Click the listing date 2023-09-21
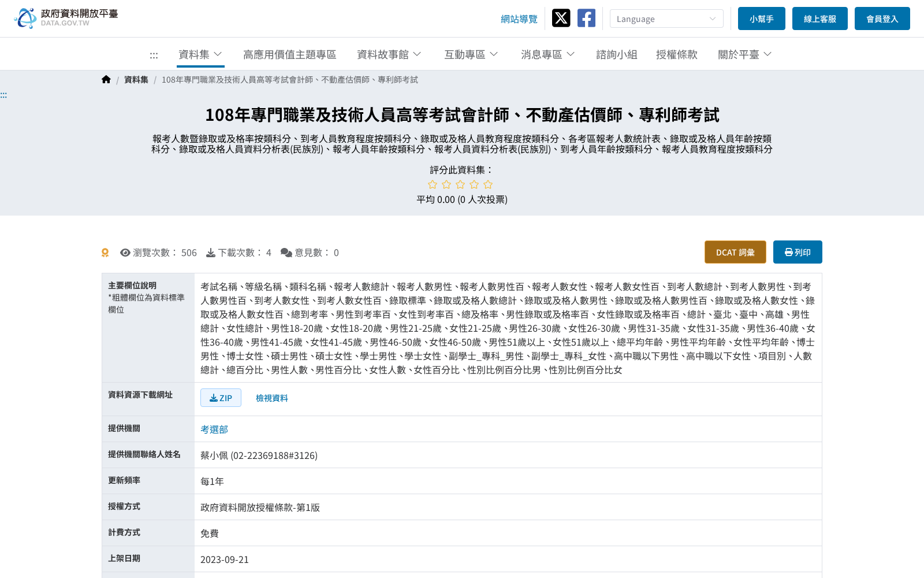 click(225, 560)
